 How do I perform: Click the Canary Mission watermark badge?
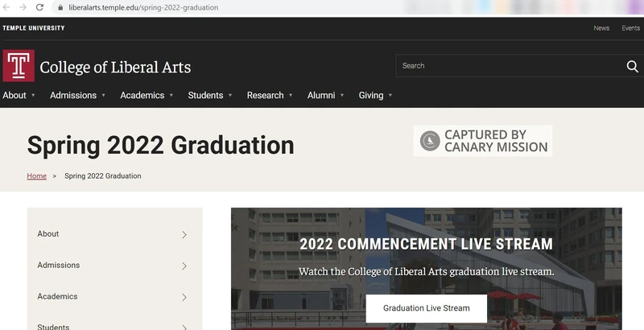[483, 141]
